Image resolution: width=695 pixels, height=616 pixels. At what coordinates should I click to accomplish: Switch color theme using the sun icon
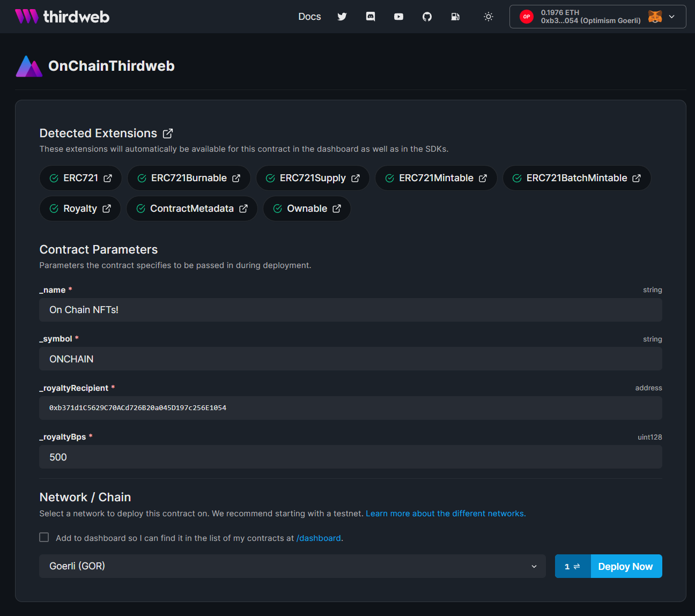tap(489, 17)
